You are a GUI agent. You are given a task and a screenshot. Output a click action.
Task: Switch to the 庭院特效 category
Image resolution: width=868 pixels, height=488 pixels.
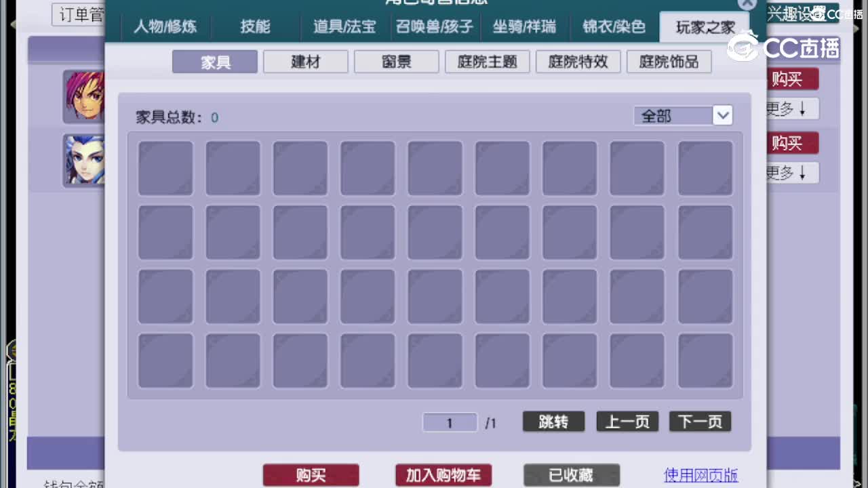(x=578, y=61)
